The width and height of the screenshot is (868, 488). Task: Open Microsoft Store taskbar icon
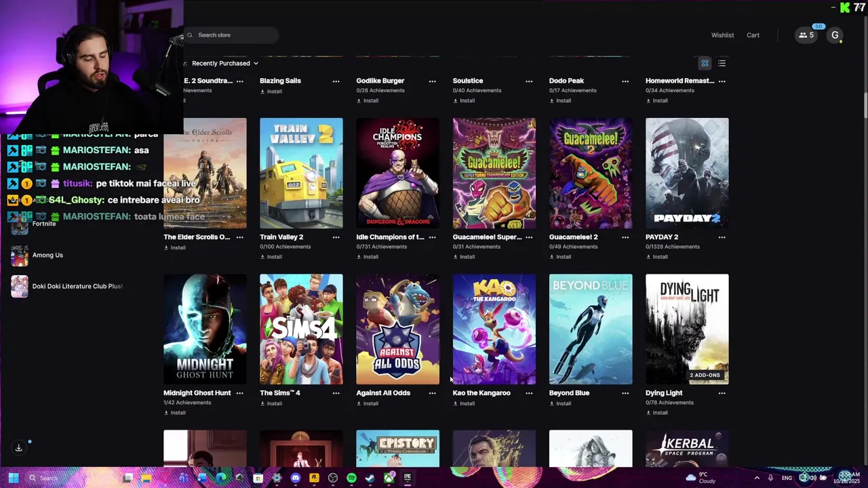[x=258, y=478]
